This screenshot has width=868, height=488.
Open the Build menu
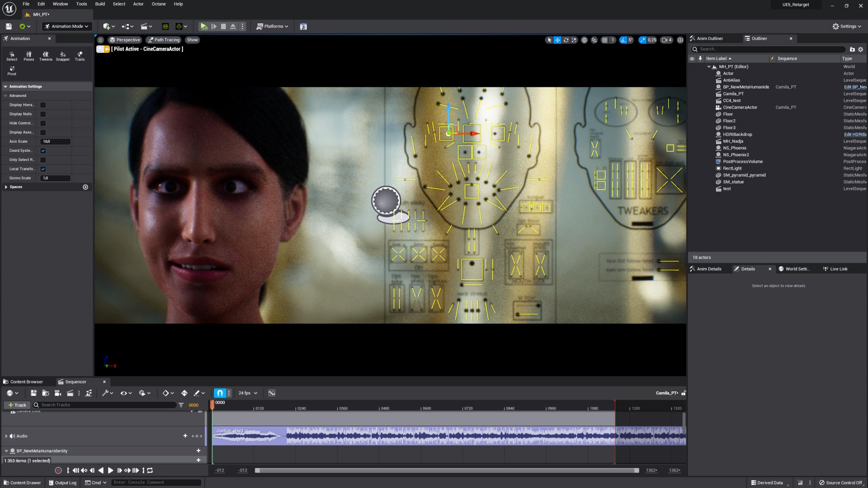[100, 4]
